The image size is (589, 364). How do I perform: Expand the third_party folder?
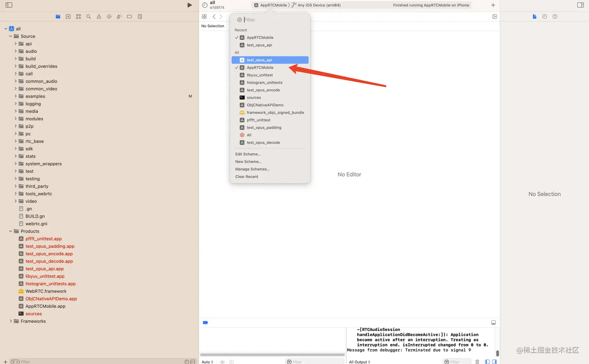click(16, 186)
